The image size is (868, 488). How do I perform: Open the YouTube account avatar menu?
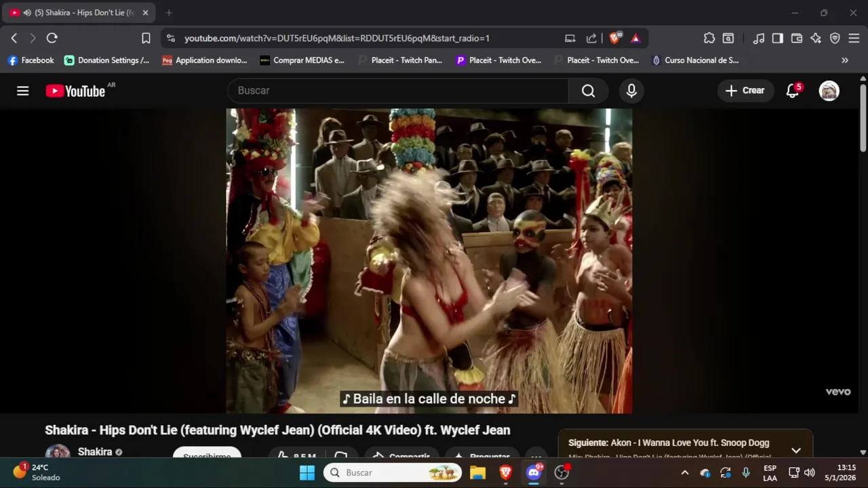(x=829, y=91)
